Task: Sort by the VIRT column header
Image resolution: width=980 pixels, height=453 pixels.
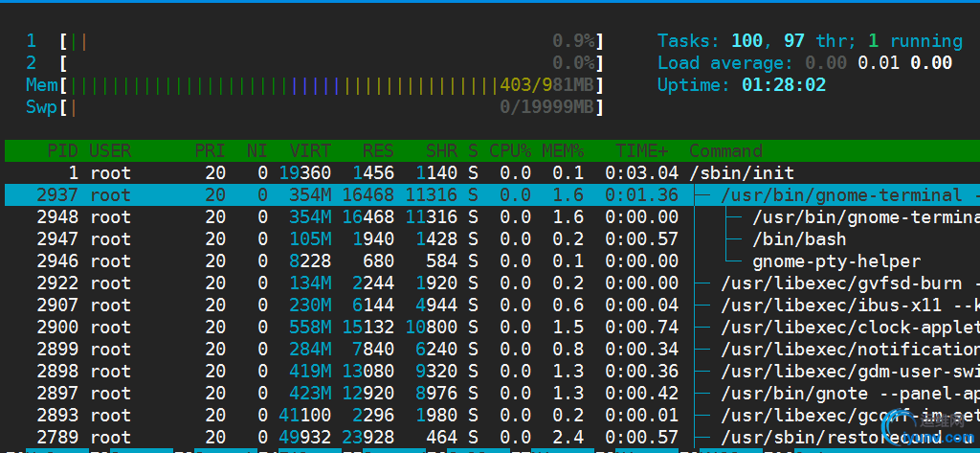Action: (x=310, y=150)
